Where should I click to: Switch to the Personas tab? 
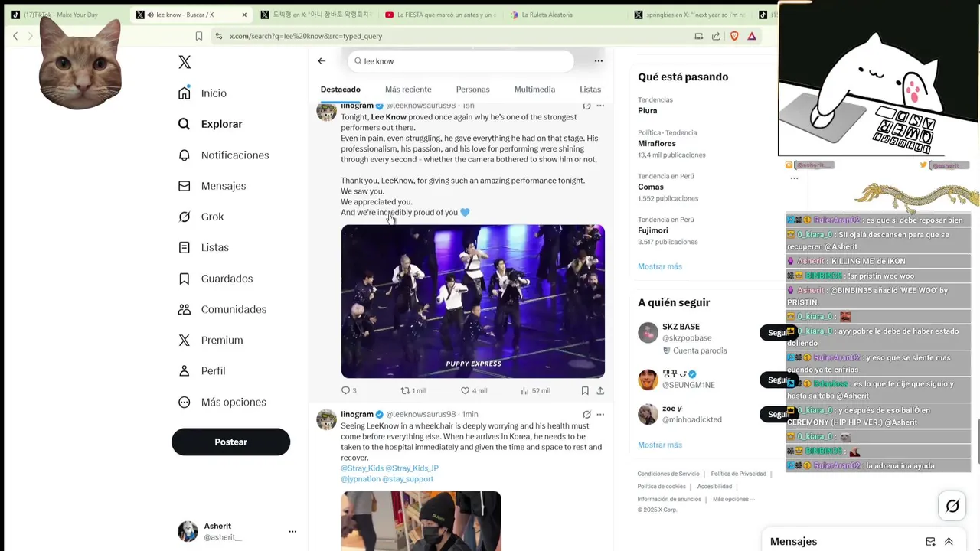[x=472, y=90]
